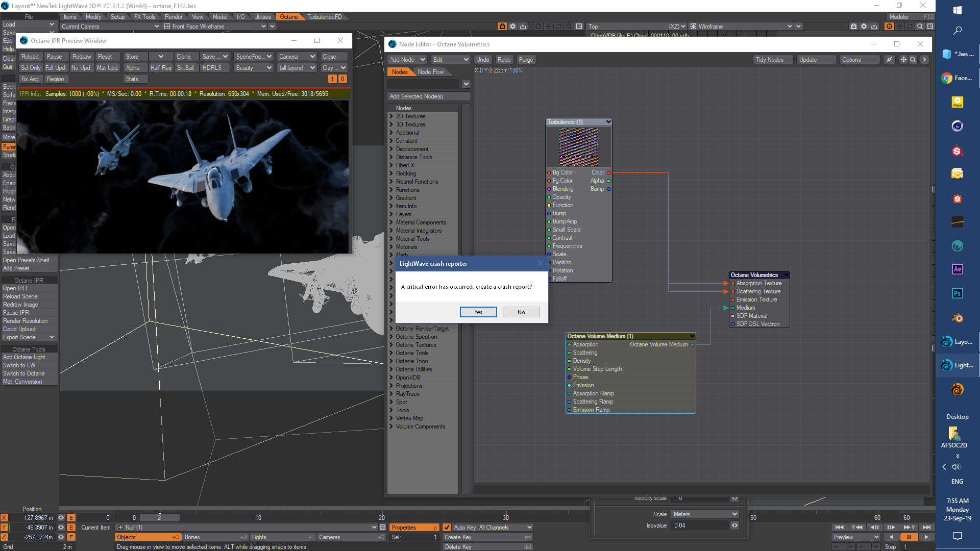
Task: Click X position envelope E button
Action: coord(71,518)
